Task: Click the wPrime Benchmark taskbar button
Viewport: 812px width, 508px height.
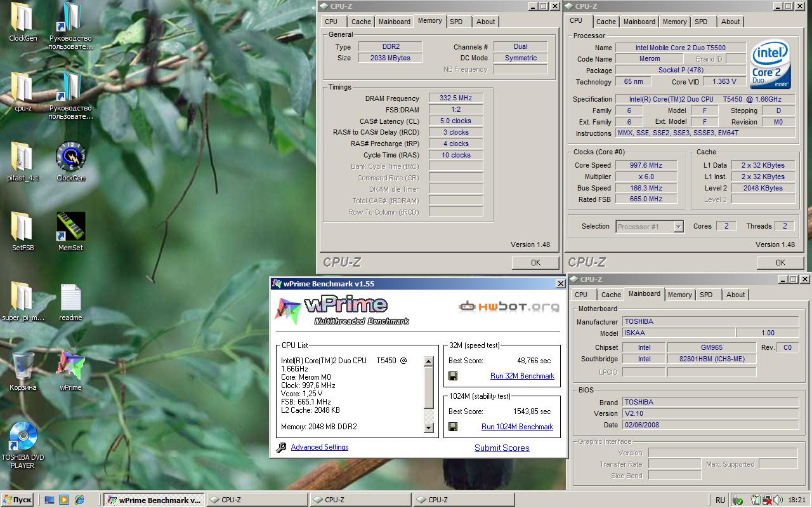Action: [153, 500]
